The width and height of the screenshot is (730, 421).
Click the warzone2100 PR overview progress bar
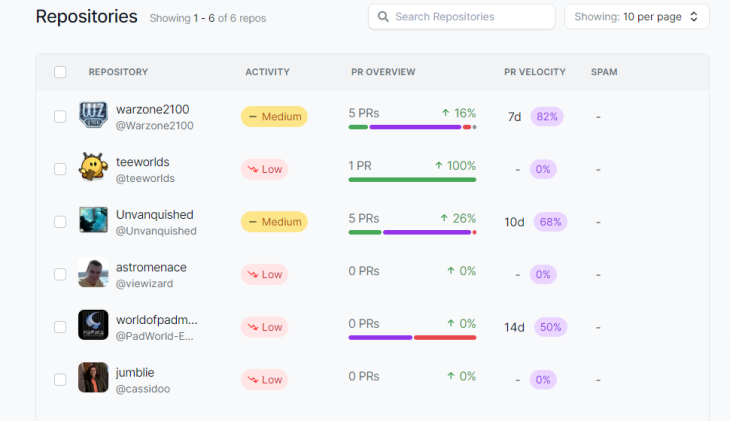click(412, 127)
